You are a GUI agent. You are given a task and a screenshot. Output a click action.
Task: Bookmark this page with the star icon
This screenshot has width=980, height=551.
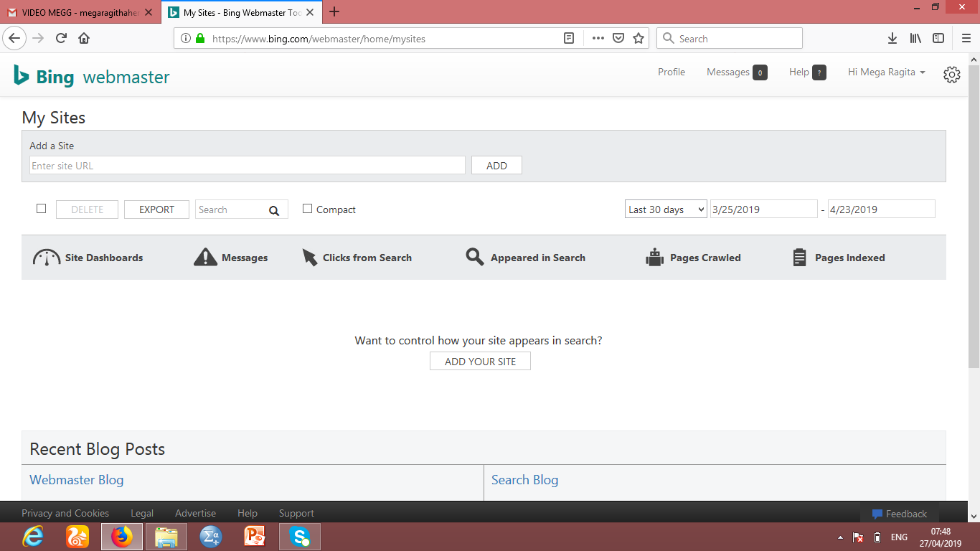click(x=639, y=39)
